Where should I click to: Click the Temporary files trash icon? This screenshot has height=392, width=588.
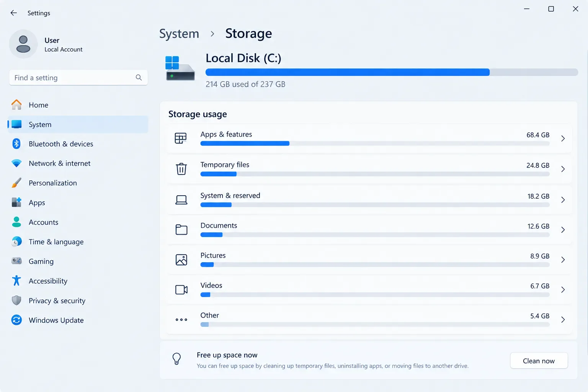[181, 169]
